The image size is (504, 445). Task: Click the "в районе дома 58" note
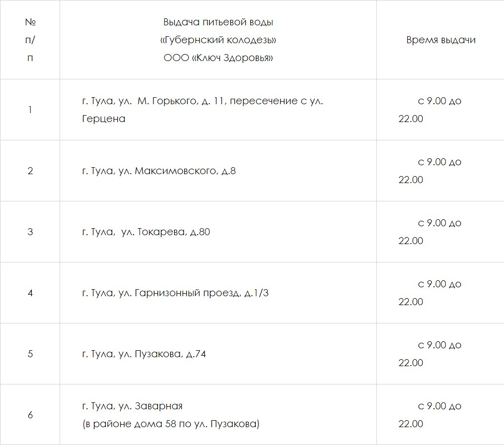(170, 424)
